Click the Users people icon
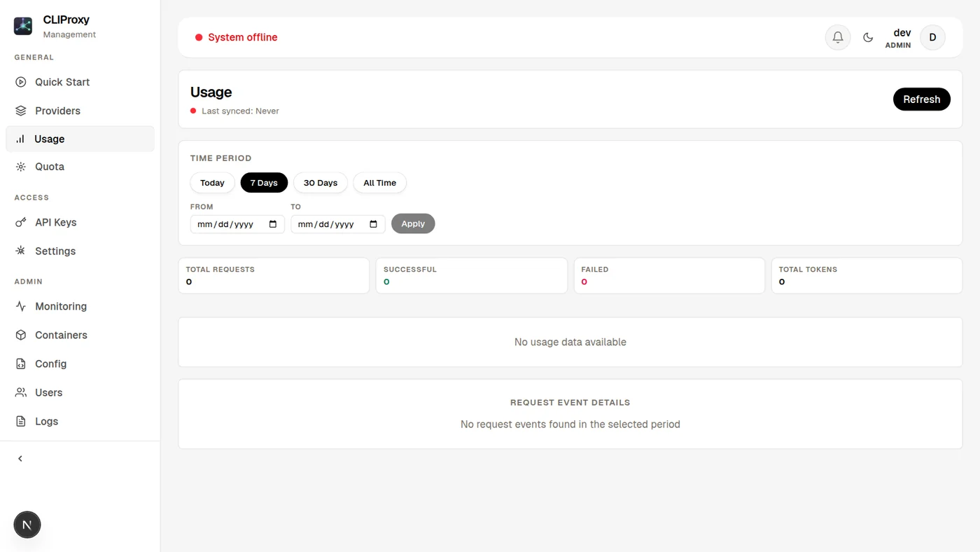 pyautogui.click(x=21, y=392)
